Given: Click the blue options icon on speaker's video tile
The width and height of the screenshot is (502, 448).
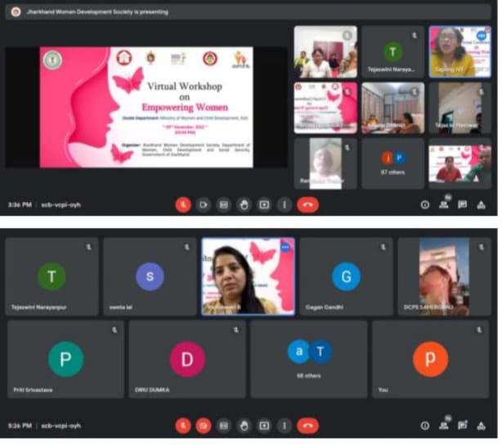Looking at the screenshot, I should pos(285,246).
